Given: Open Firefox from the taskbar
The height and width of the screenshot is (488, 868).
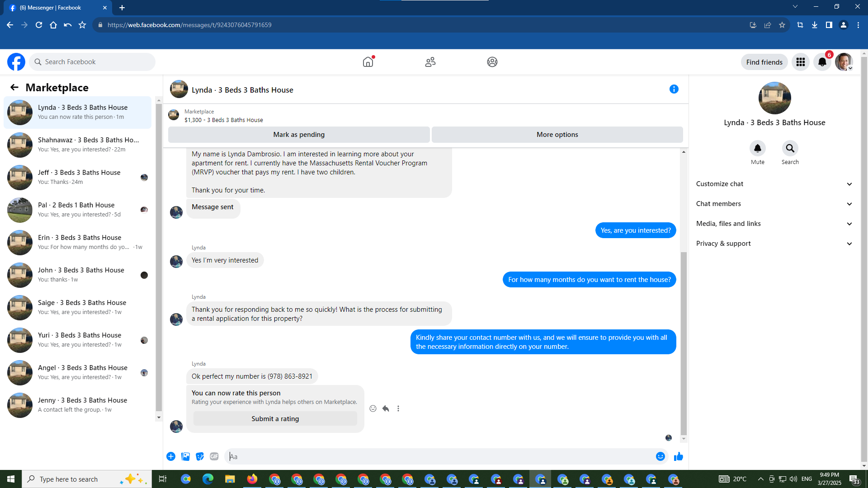Looking at the screenshot, I should pos(252,479).
